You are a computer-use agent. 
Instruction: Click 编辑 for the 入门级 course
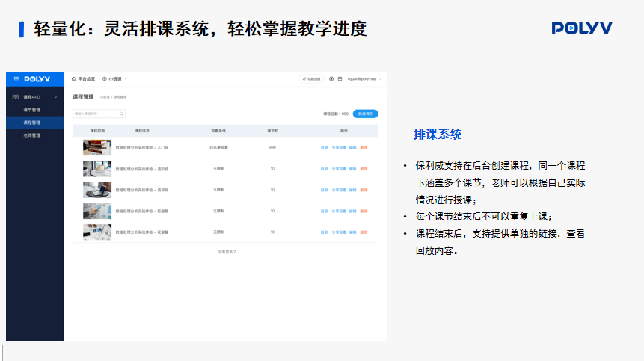353,148
